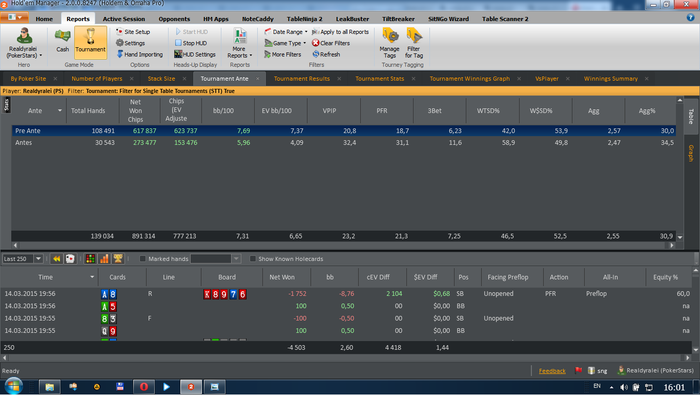Sort by the Net Won column header
The image size is (700, 395).
(282, 277)
